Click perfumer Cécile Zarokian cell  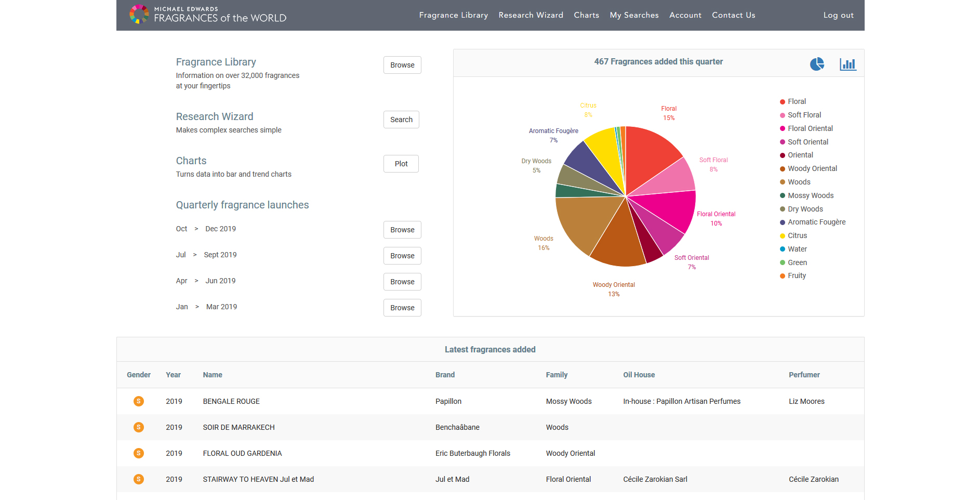[x=814, y=479]
